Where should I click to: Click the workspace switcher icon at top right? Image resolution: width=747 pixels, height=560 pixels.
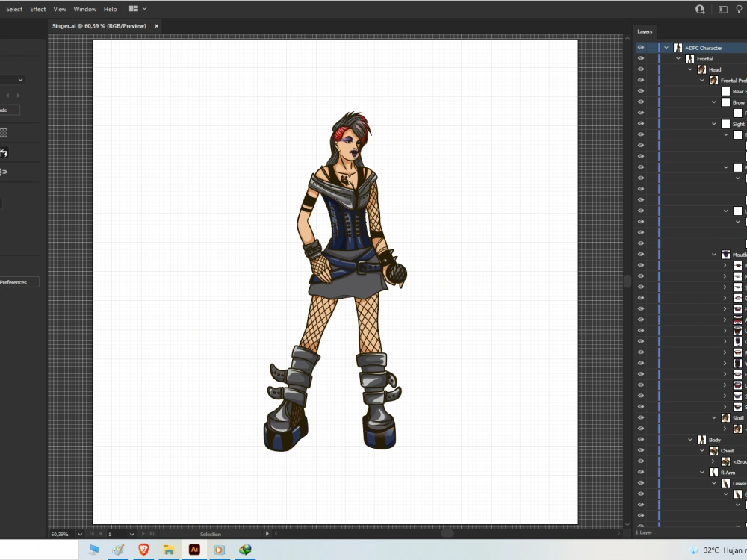(x=722, y=9)
